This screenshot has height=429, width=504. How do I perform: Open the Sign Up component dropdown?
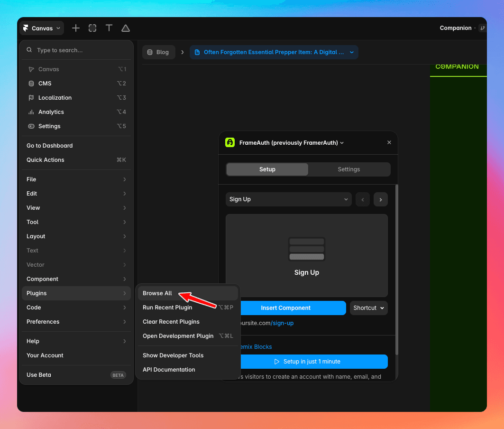click(x=289, y=199)
